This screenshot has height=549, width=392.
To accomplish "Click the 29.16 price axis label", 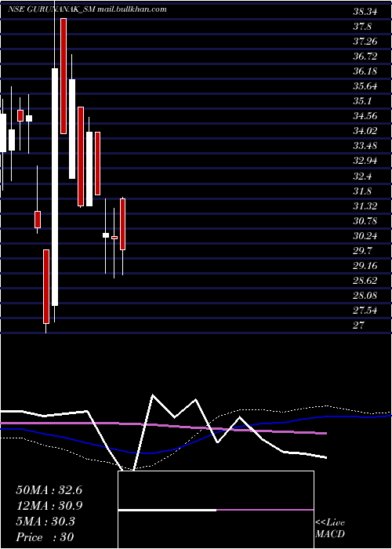I will 365,266.
